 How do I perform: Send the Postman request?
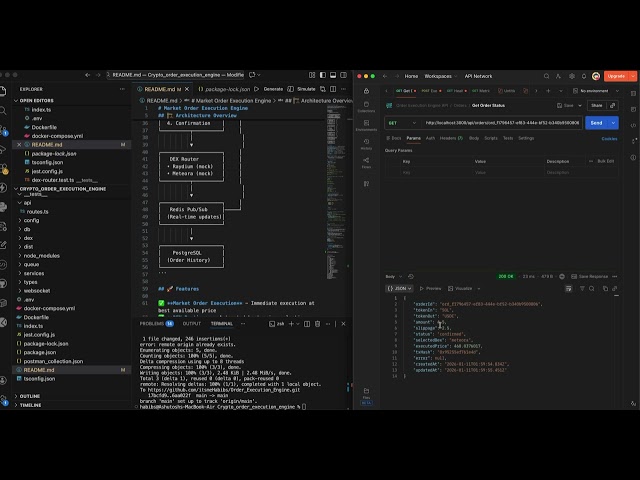(596, 123)
